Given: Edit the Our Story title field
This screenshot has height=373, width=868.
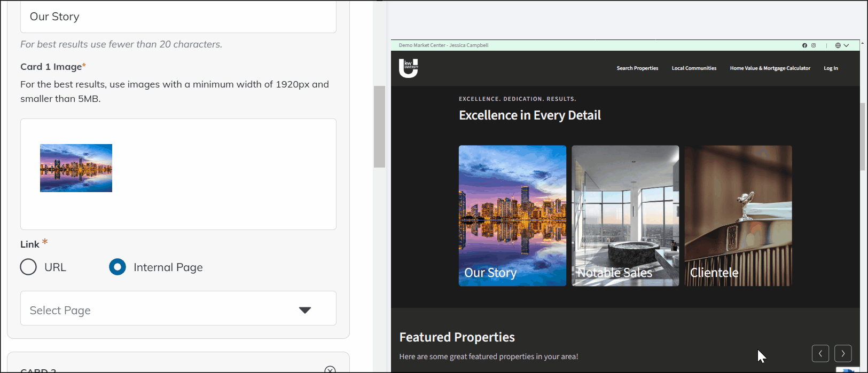Looking at the screenshot, I should (x=178, y=17).
